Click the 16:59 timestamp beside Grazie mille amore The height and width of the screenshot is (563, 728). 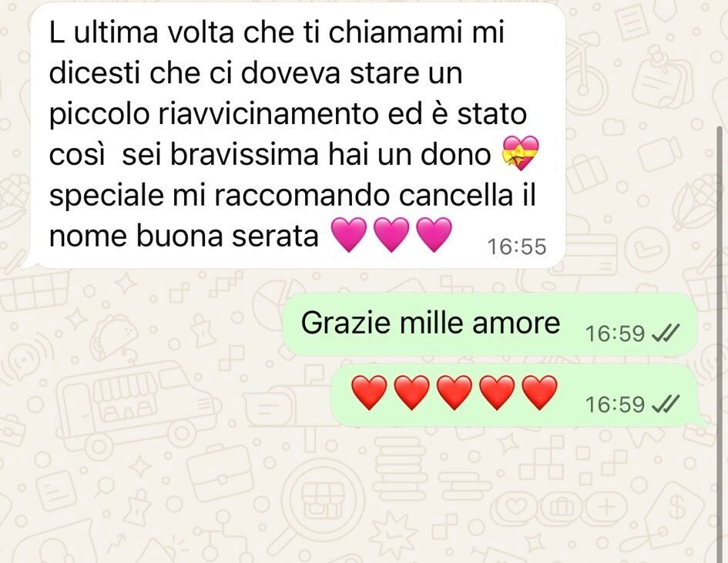point(616,333)
